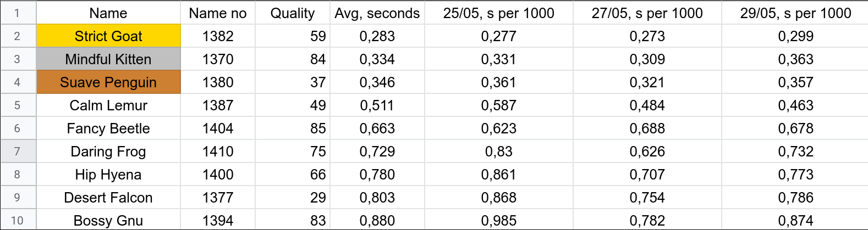Select Calm Lemur's 27/05 value 0,484

tap(647, 105)
